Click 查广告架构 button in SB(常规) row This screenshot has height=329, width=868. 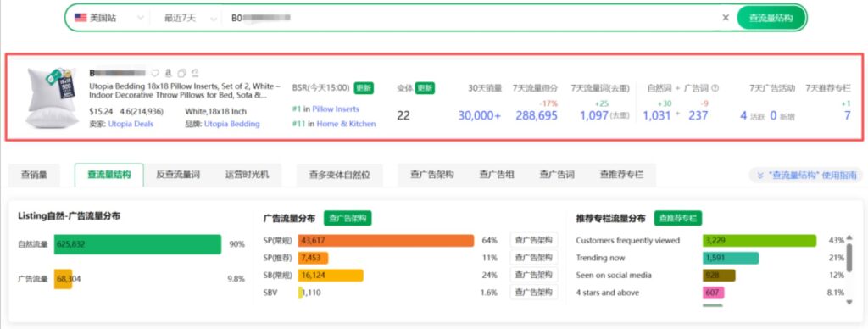click(x=534, y=275)
